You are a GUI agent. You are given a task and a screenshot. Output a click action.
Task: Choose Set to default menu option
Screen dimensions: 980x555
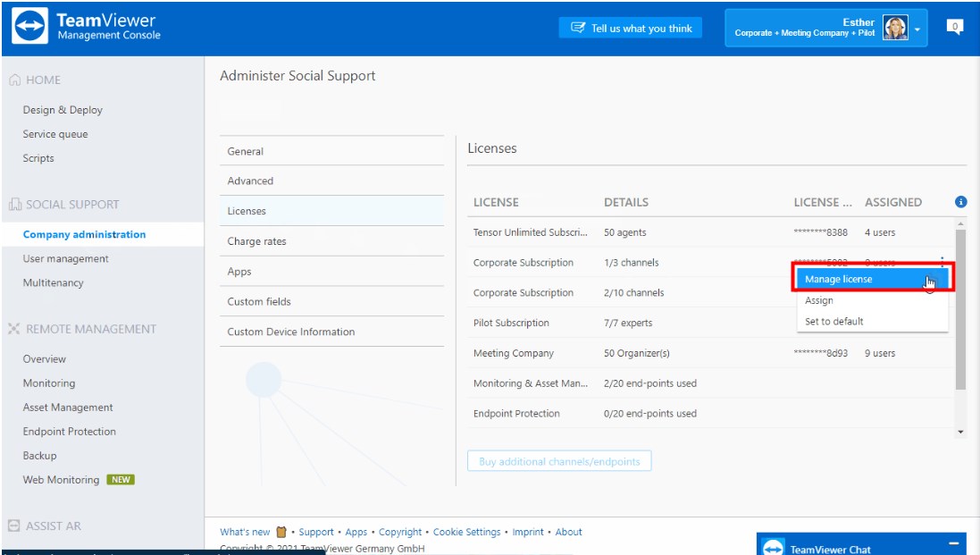[x=833, y=322]
